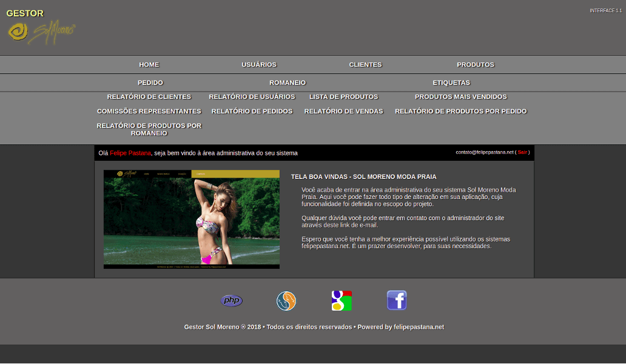Click the PHP logo icon in footer
The width and height of the screenshot is (626, 364).
tap(231, 301)
